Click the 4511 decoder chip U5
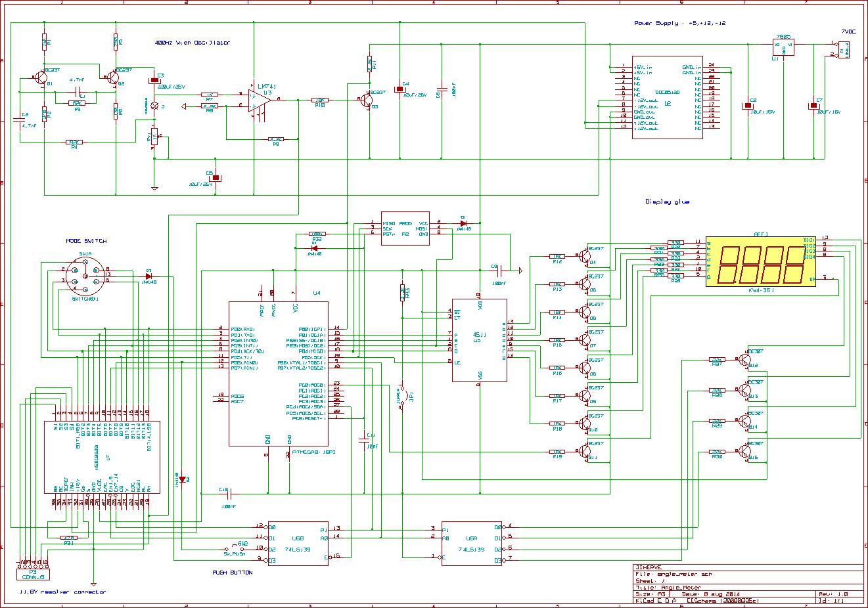The width and height of the screenshot is (868, 608). coord(479,339)
